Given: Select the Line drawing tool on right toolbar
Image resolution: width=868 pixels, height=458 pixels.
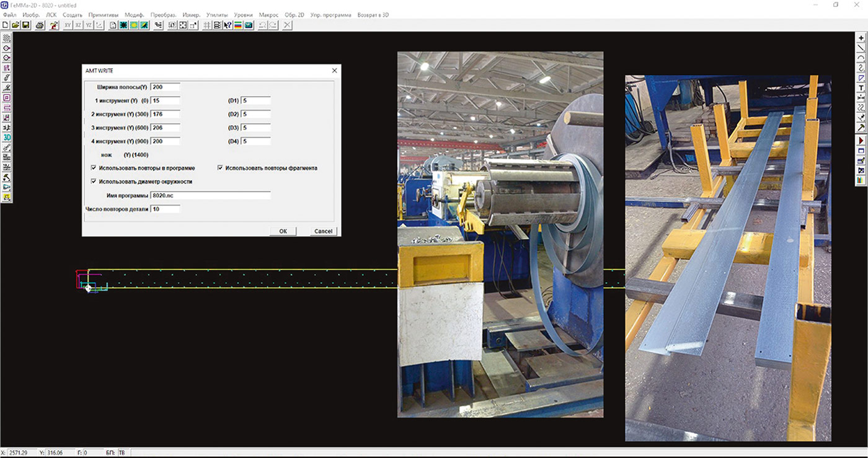Looking at the screenshot, I should 861,48.
